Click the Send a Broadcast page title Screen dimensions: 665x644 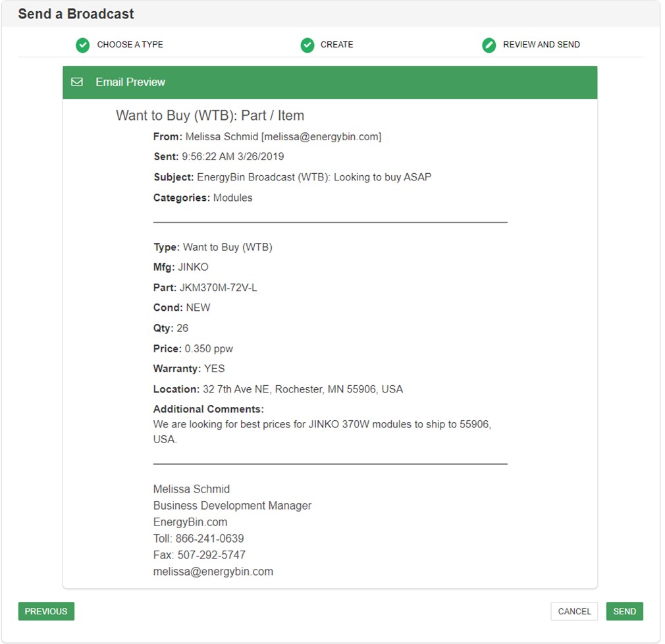pyautogui.click(x=76, y=14)
